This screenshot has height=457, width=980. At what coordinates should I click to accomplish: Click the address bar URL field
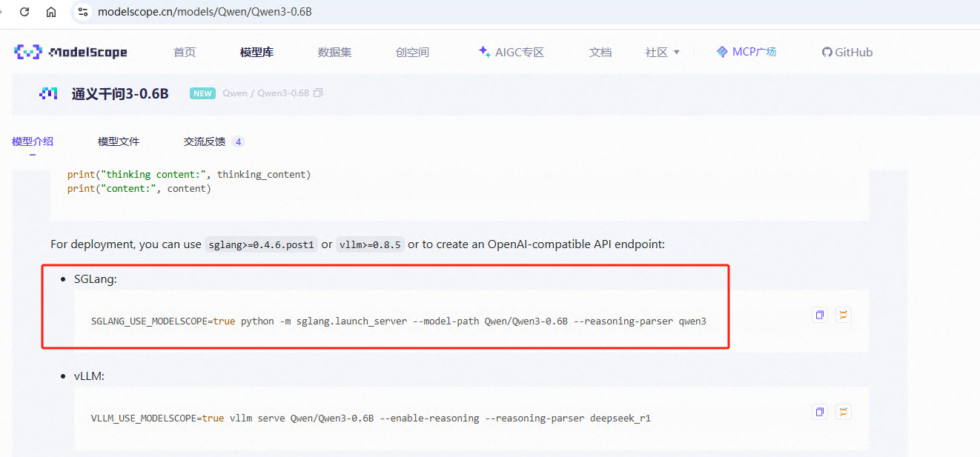[x=205, y=12]
